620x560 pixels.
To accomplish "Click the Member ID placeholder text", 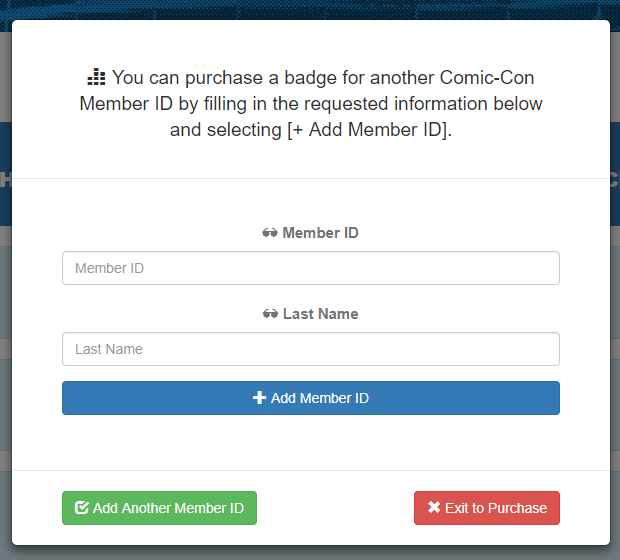I will tap(110, 268).
